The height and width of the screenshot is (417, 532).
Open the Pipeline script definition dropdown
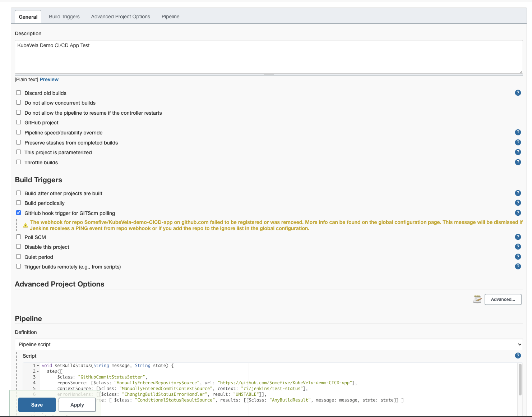(269, 344)
